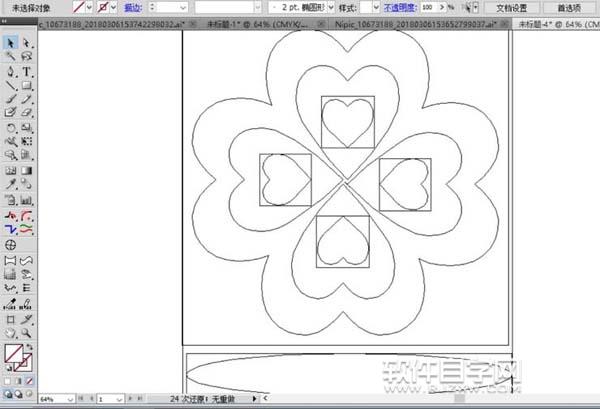Viewport: 600px width, 409px height.
Task: Pick the Type tool
Action: coord(27,72)
